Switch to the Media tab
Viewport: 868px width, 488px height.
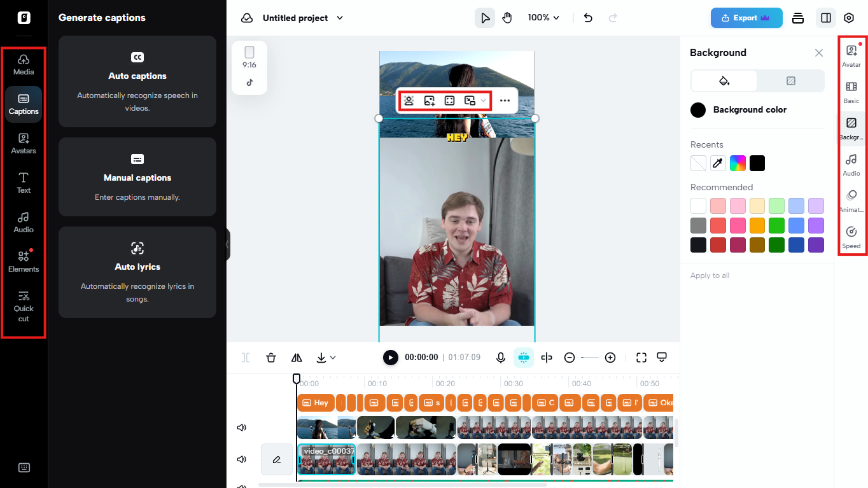click(24, 65)
